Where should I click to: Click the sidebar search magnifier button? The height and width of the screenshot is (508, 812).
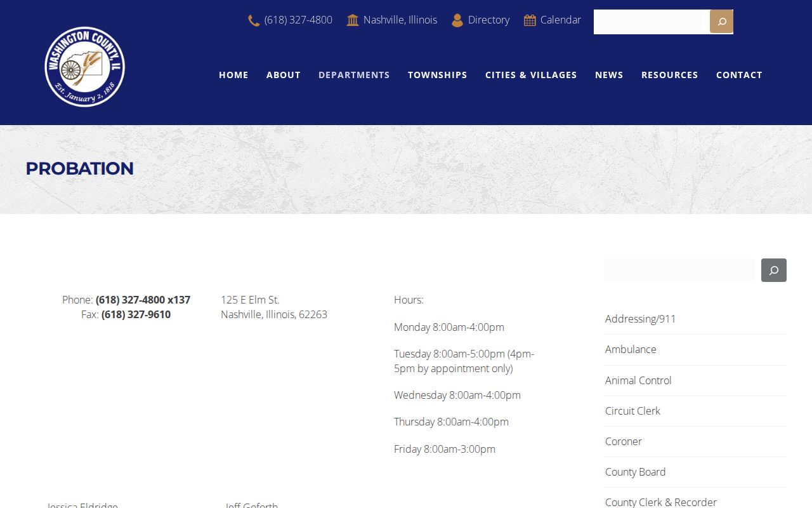774,270
